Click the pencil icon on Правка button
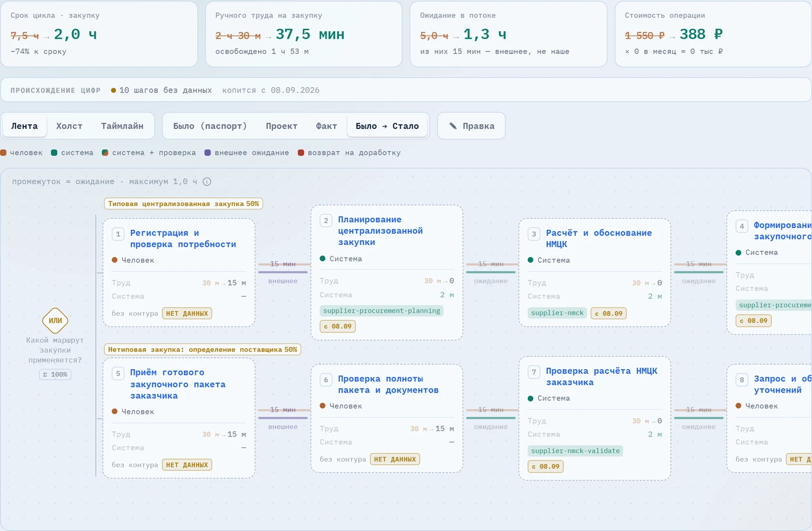The height and width of the screenshot is (531, 812). pos(453,126)
